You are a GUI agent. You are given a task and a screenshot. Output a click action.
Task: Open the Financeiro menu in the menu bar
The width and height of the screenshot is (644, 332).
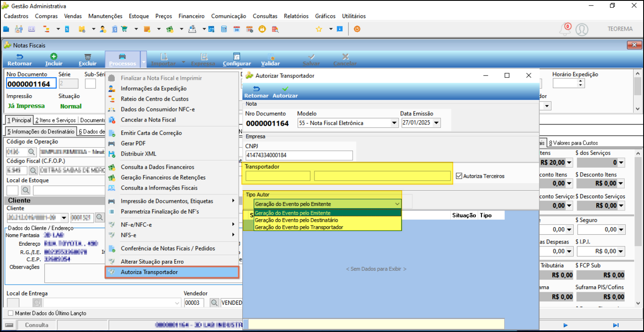(x=191, y=16)
